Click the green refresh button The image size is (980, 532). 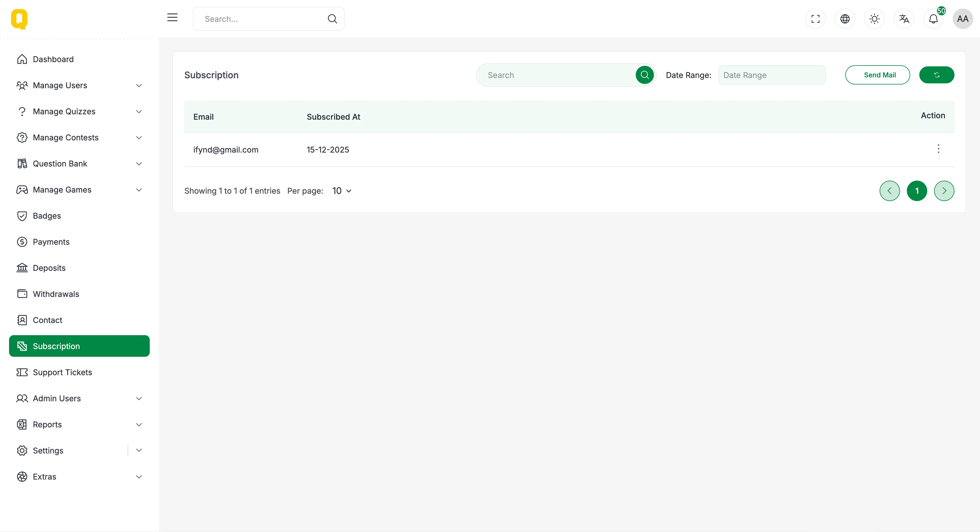tap(936, 75)
